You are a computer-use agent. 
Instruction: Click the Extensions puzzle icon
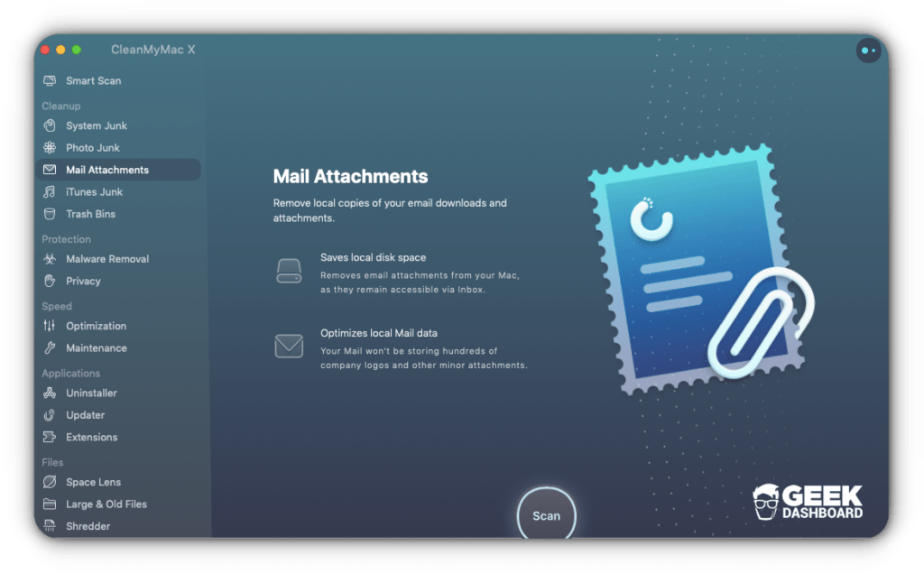pyautogui.click(x=50, y=438)
